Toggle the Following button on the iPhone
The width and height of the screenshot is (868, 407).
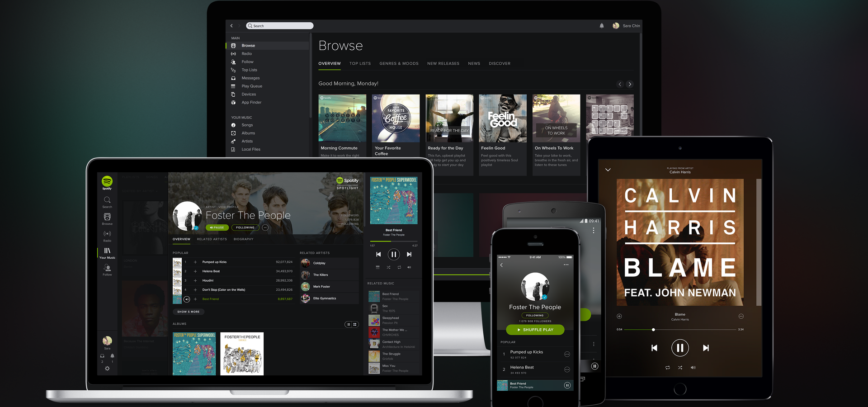[535, 315]
